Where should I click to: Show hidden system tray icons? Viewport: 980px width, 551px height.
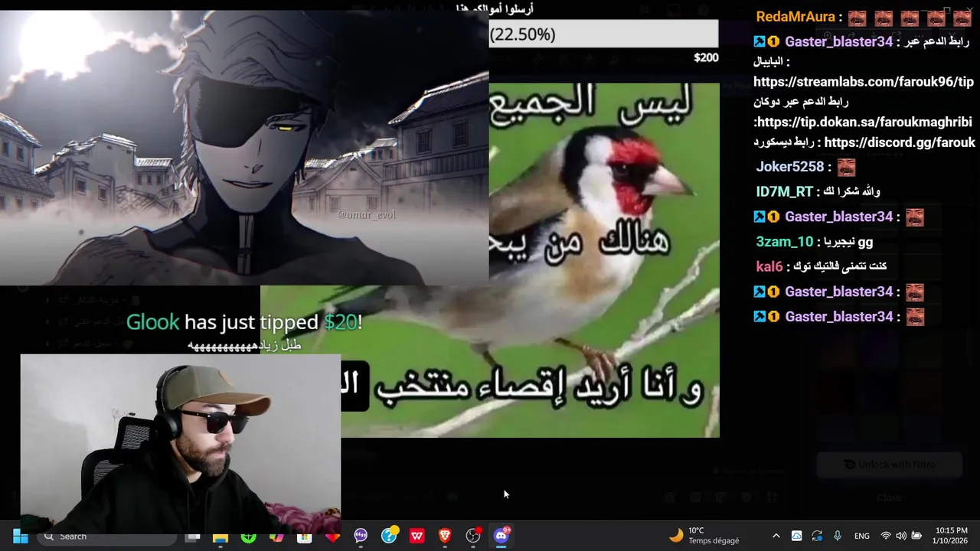[776, 536]
